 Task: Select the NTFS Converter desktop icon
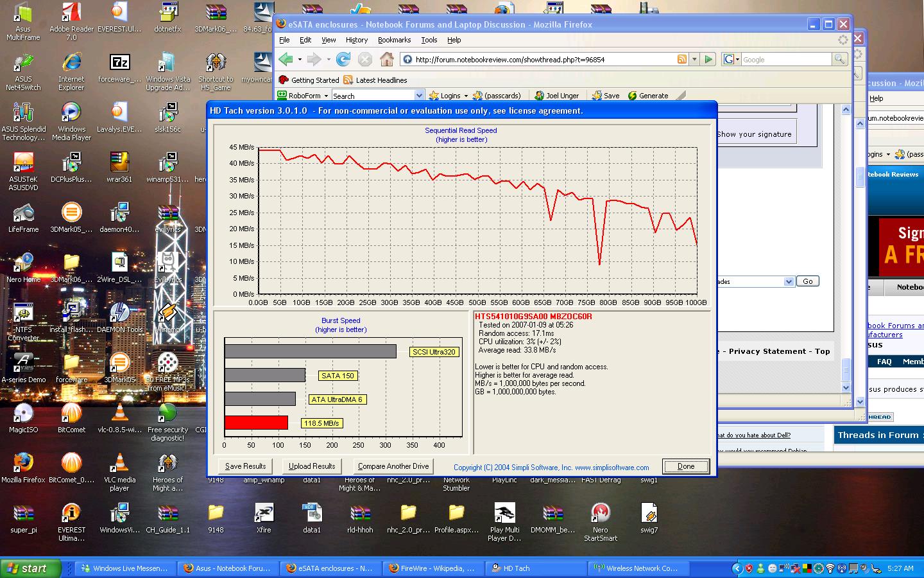pyautogui.click(x=23, y=322)
